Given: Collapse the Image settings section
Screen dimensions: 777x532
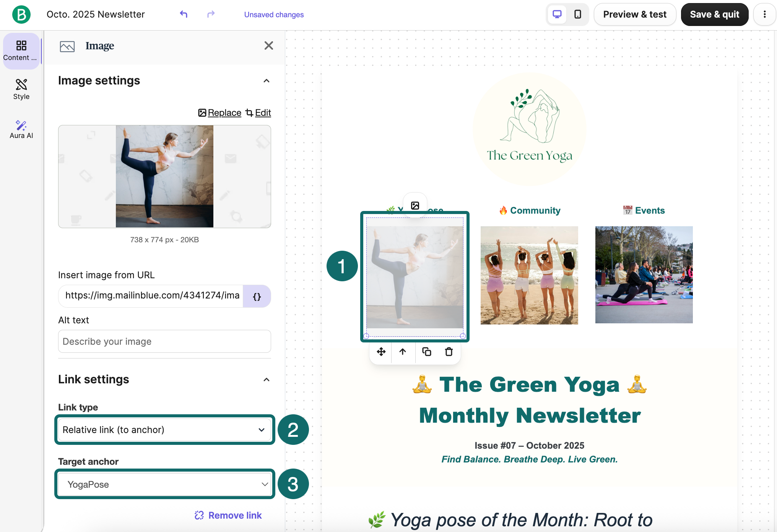Looking at the screenshot, I should [267, 81].
